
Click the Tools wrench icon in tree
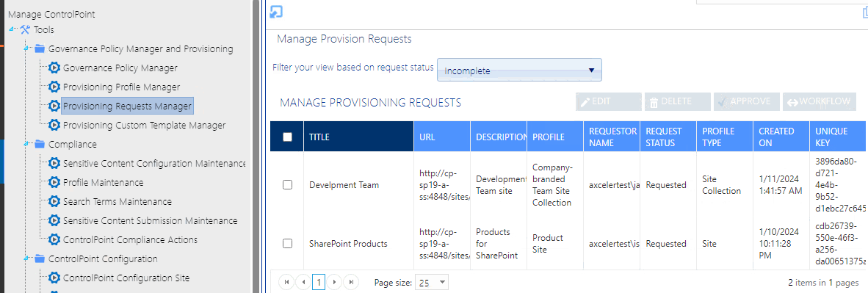(x=25, y=30)
